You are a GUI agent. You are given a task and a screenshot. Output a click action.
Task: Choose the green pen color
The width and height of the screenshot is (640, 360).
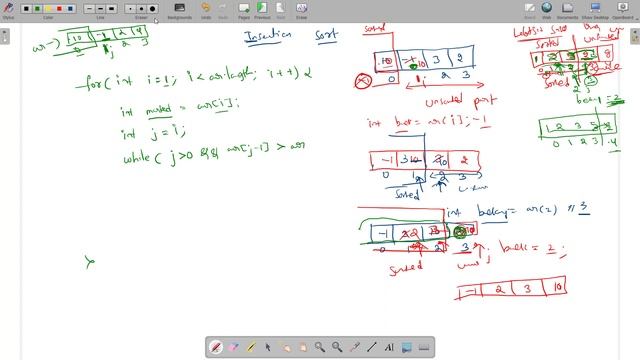click(x=38, y=8)
